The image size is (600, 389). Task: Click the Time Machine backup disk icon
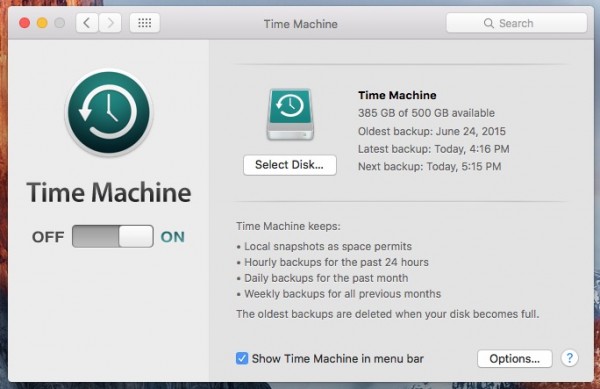coord(290,114)
